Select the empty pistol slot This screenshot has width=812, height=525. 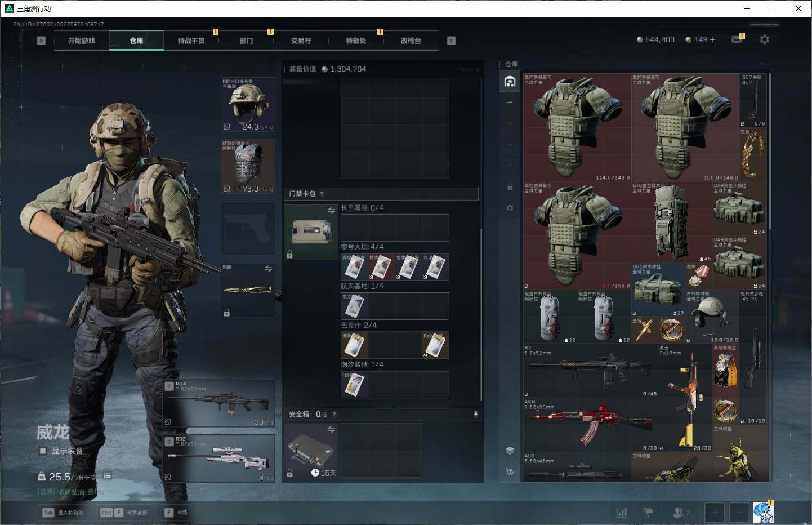coord(248,228)
